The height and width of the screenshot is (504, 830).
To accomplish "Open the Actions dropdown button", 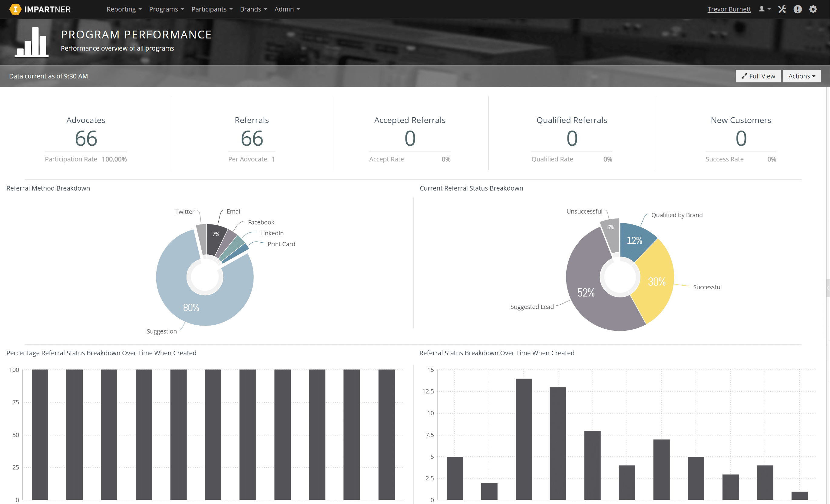I will coord(801,76).
